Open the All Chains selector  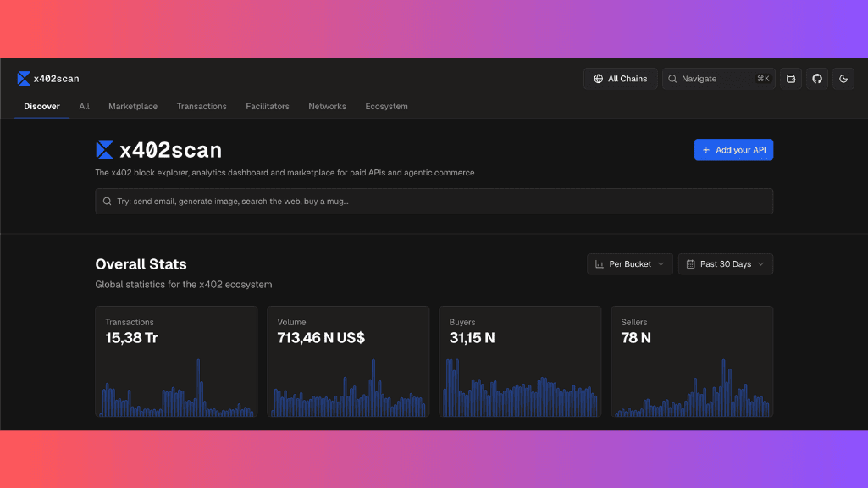(x=620, y=79)
